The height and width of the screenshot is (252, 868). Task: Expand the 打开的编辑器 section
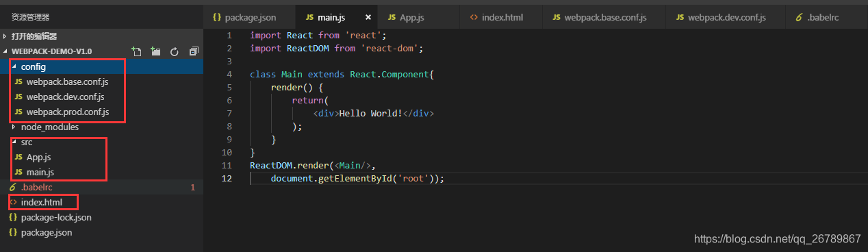pos(101,36)
